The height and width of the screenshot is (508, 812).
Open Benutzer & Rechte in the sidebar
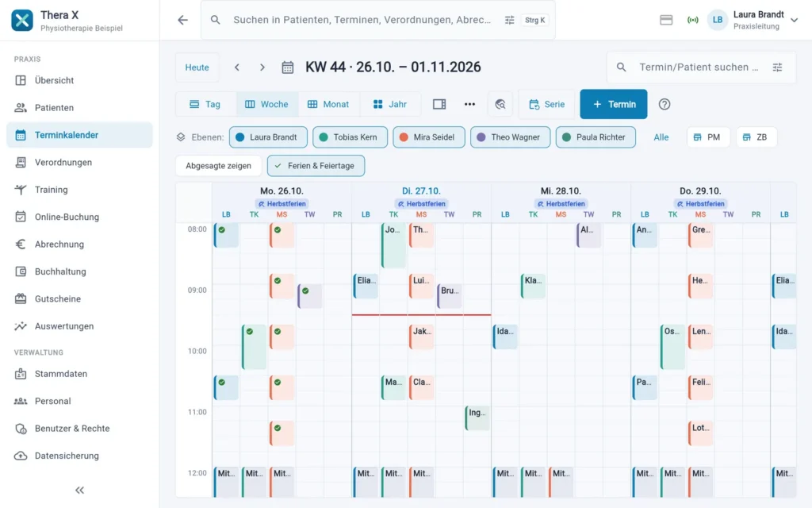click(80, 428)
